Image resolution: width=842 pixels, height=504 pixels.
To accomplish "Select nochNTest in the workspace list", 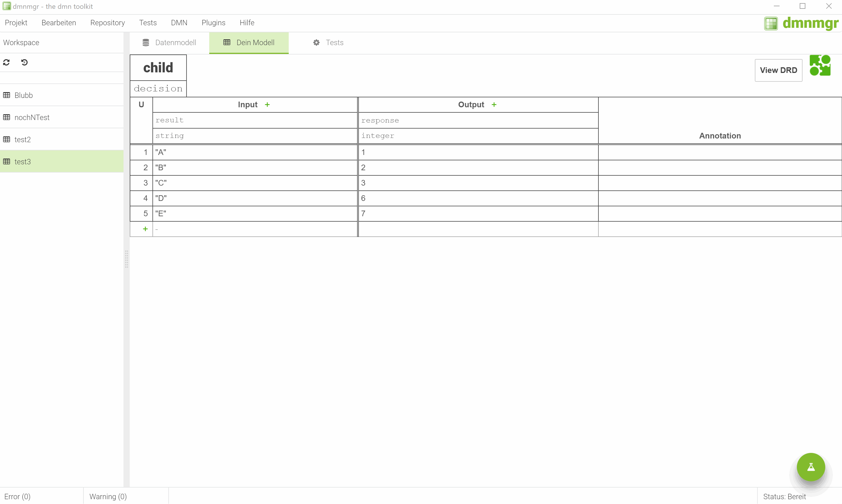I will click(32, 117).
